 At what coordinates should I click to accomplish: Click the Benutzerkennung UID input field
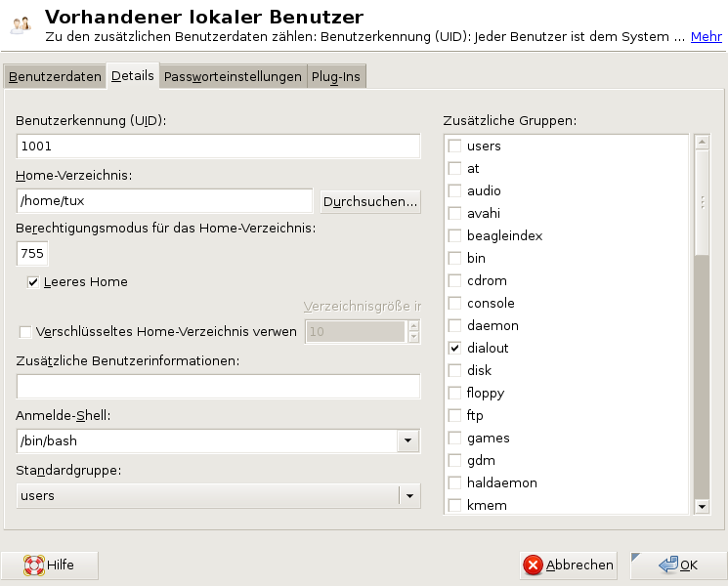click(218, 146)
